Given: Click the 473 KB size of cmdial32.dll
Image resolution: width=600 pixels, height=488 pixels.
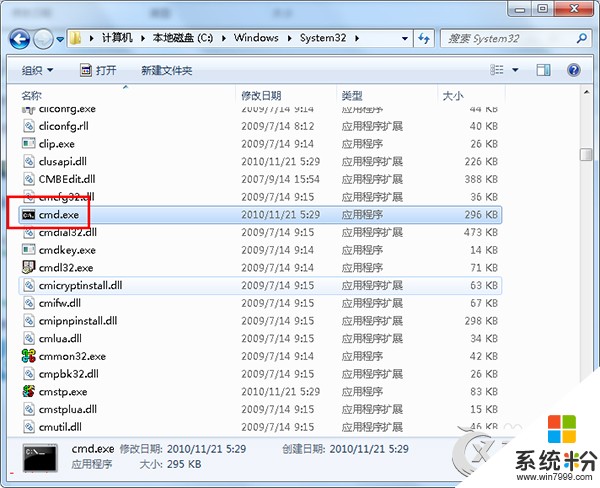Looking at the screenshot, I should tap(481, 232).
